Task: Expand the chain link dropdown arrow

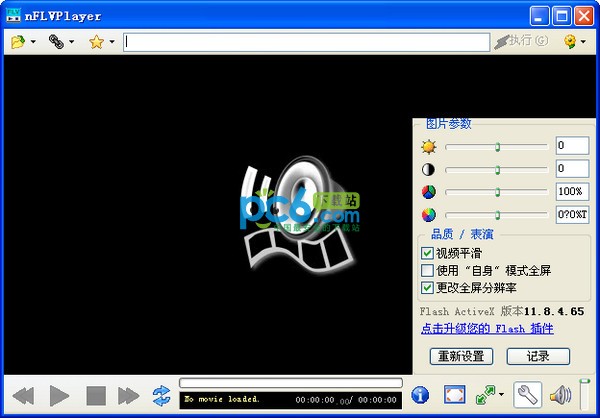Action: [72, 42]
